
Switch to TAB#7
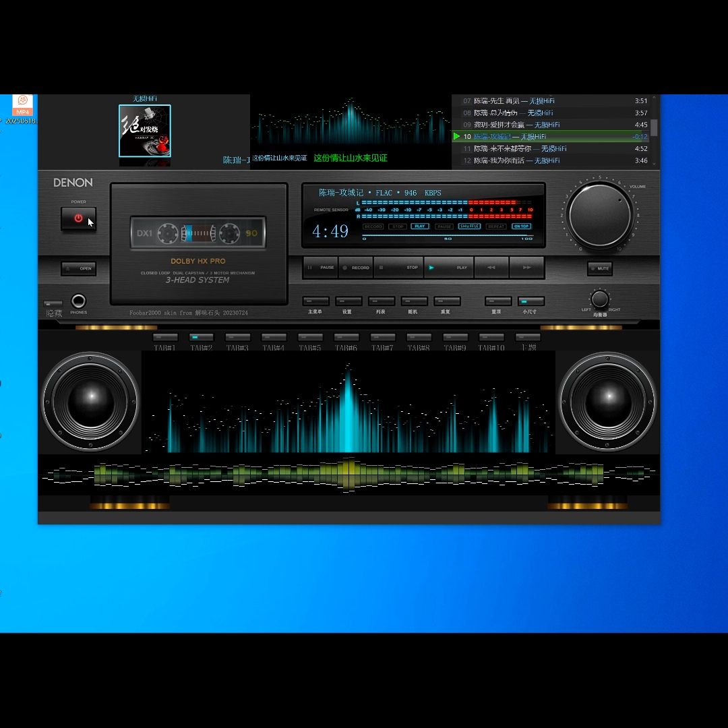pos(383,338)
